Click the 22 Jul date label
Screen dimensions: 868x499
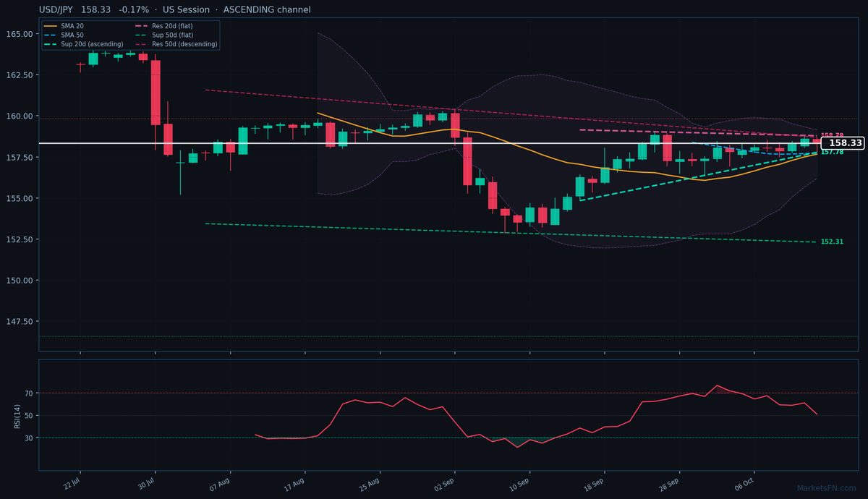[x=72, y=483]
